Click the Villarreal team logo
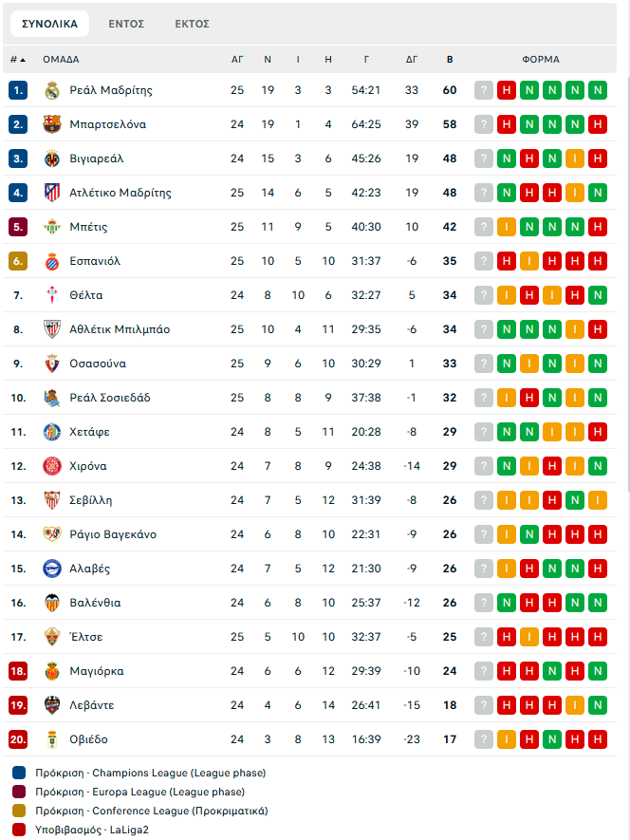Image resolution: width=630 pixels, height=840 pixels. (52, 159)
